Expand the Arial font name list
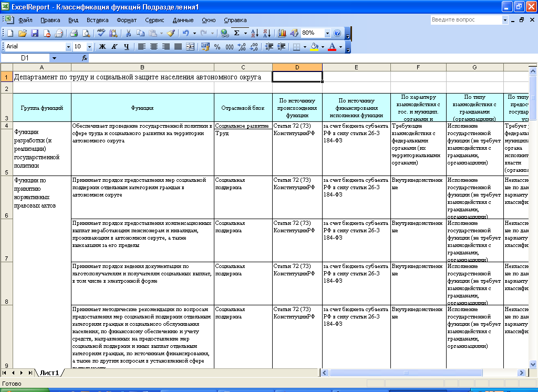Viewport: 538px width, 392px height. [68, 47]
